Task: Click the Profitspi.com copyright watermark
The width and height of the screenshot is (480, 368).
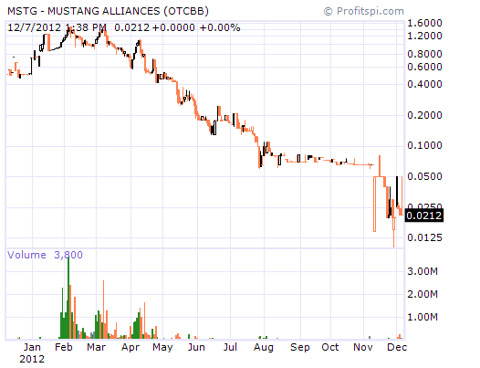Action: coord(364,11)
